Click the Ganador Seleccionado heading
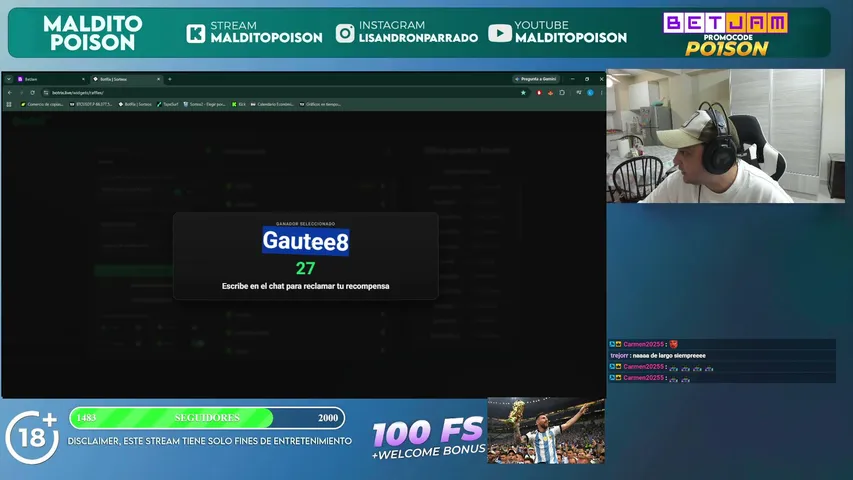Image resolution: width=853 pixels, height=480 pixels. 305,224
